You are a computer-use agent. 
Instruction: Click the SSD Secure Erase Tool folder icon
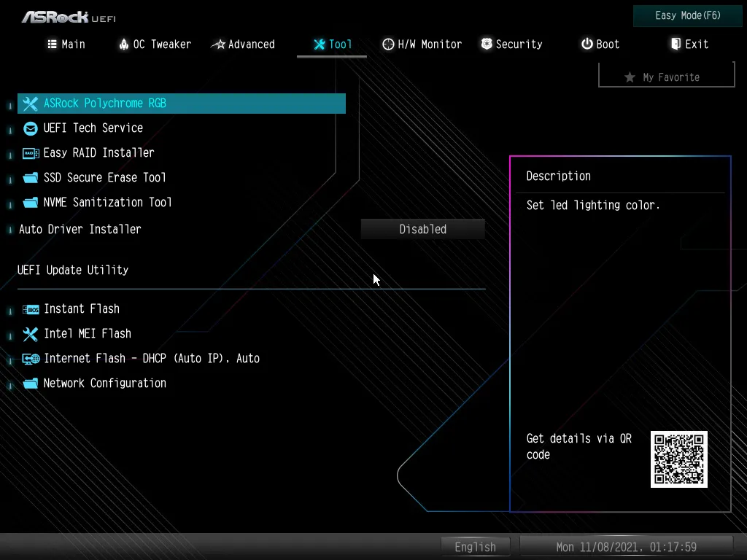(31, 178)
